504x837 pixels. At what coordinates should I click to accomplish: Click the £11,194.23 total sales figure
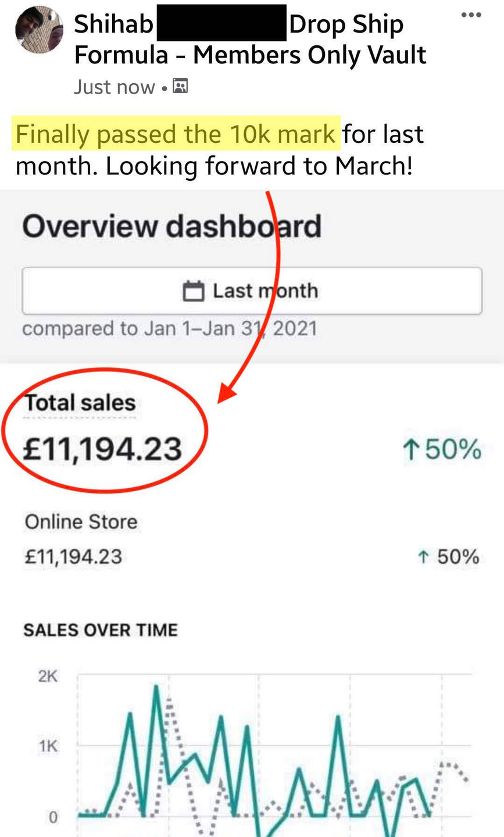point(102,449)
